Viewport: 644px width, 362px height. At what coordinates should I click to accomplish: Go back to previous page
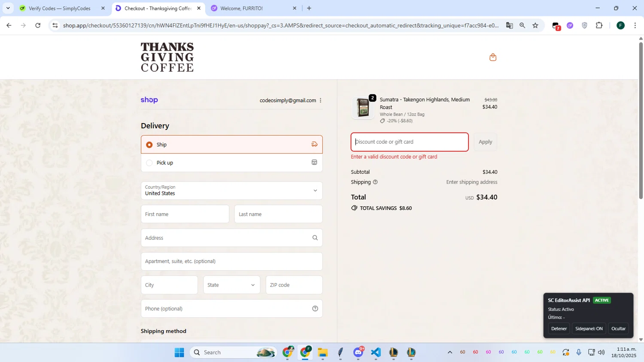9,25
